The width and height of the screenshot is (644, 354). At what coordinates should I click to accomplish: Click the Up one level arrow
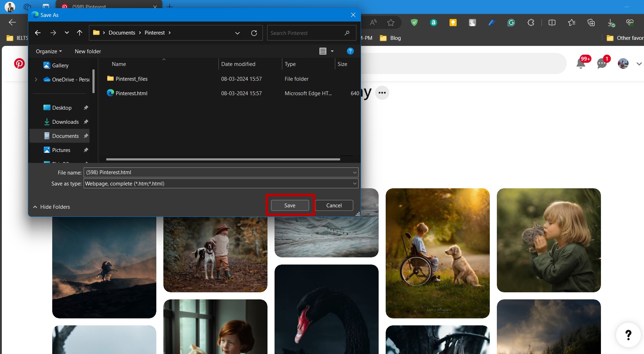pyautogui.click(x=80, y=33)
